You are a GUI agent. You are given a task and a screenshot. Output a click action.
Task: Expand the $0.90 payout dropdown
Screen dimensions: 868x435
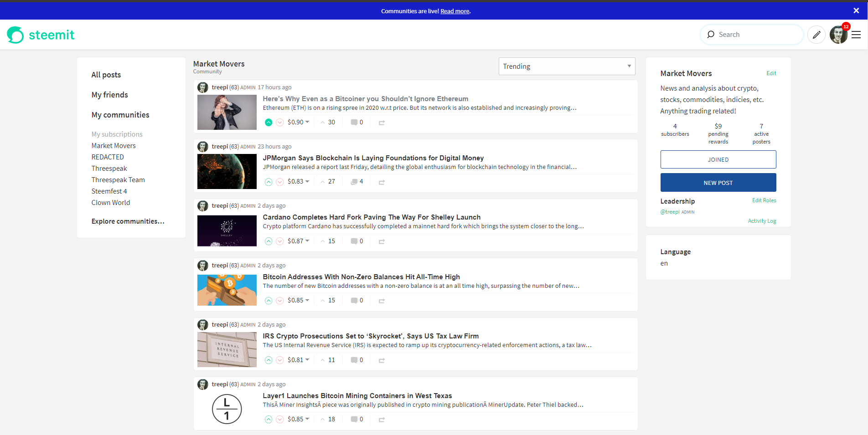click(x=298, y=122)
